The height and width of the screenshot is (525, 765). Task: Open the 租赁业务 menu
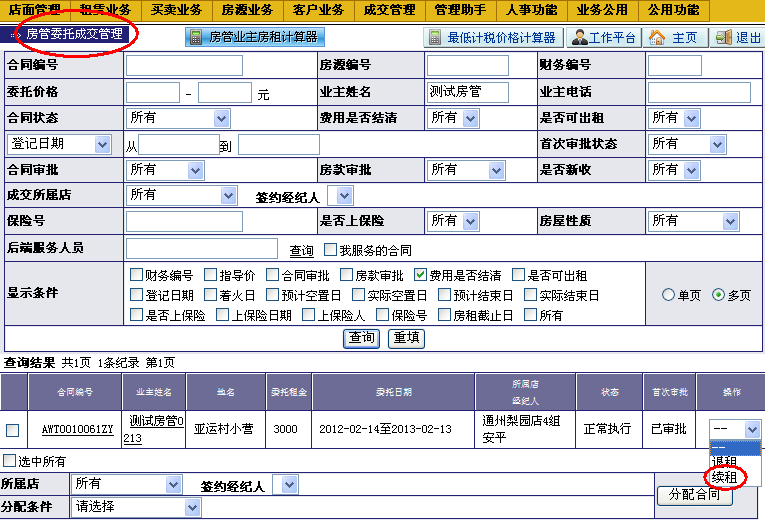106,10
